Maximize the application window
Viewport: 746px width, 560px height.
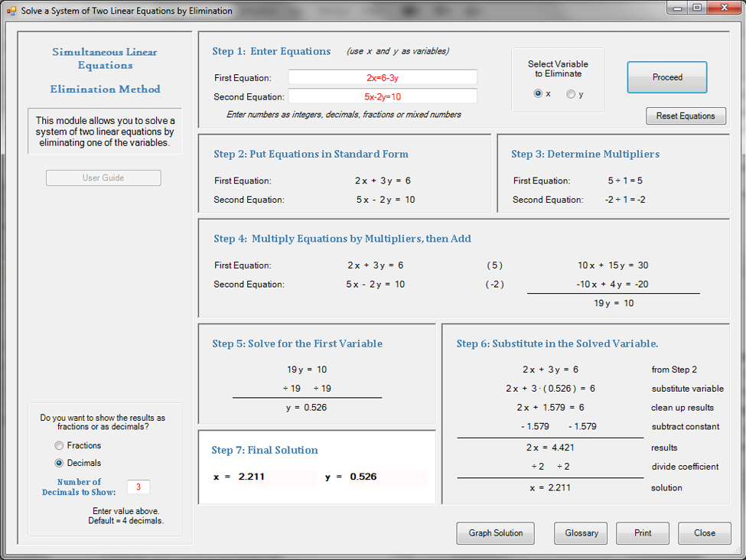click(x=697, y=8)
